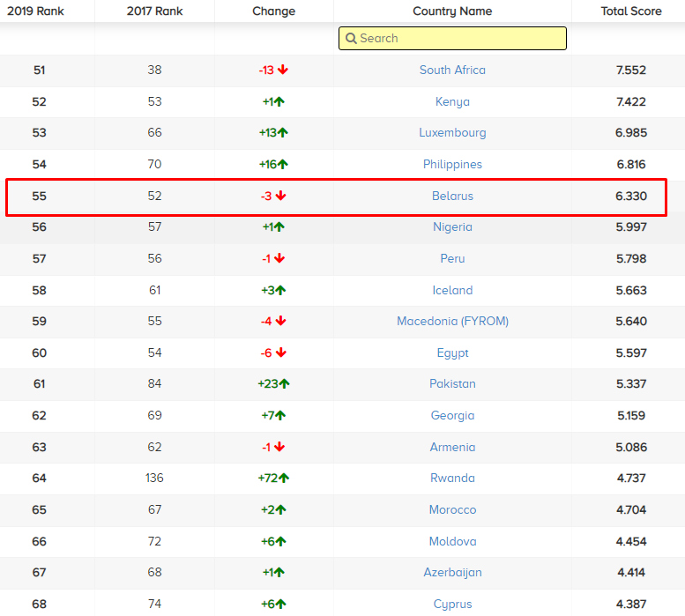Click the red down arrow in Egypt row
This screenshot has width=685, height=616.
281,353
